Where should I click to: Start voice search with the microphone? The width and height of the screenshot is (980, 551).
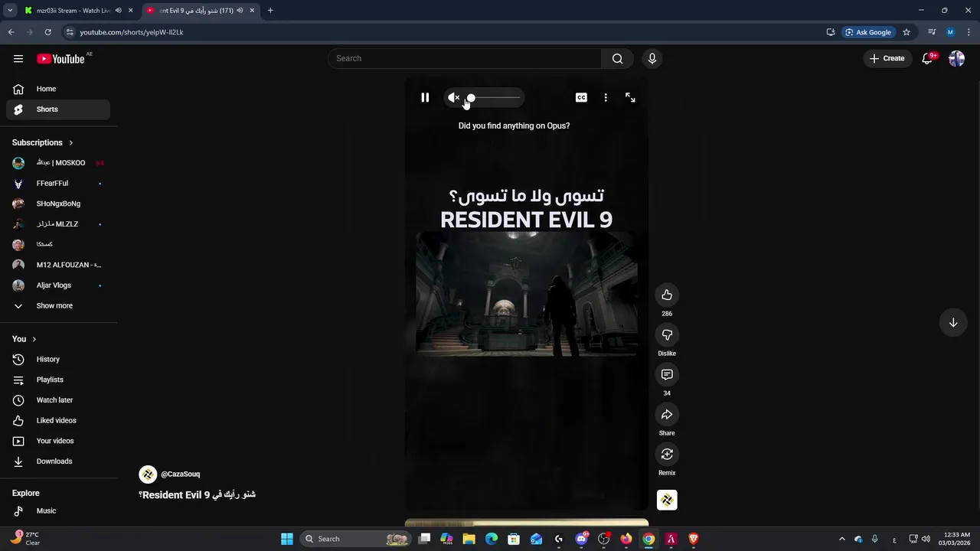coord(652,58)
